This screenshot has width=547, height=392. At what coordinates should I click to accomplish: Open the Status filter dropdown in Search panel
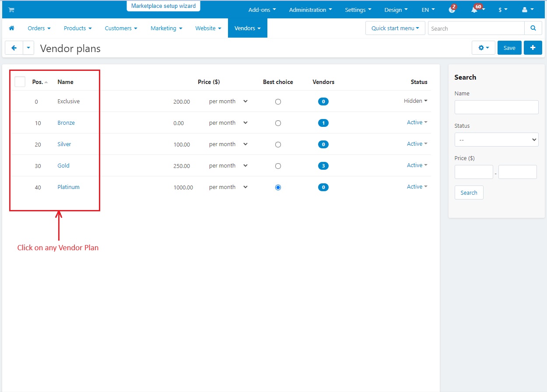[496, 140]
